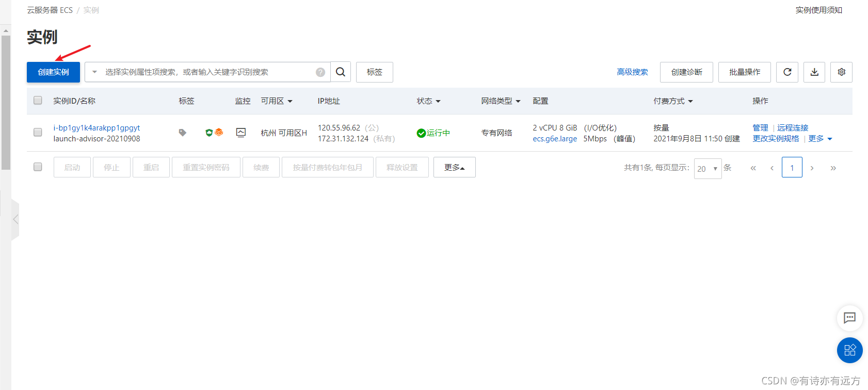Click private IP 172.31.132.124
The image size is (868, 390).
tap(343, 139)
